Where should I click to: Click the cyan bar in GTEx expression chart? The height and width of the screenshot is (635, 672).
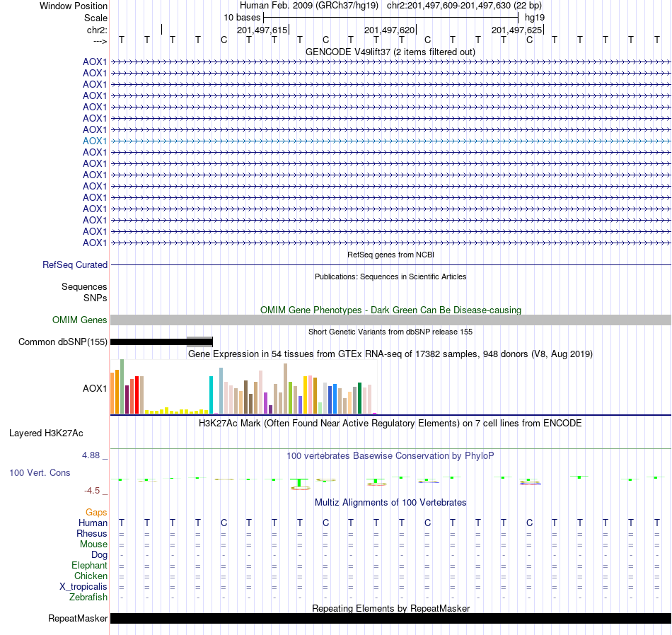pyautogui.click(x=211, y=395)
